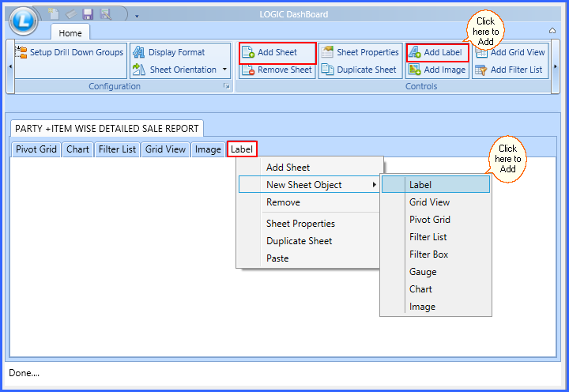Screen dimensions: 569x392
Task: Click the Duplicate Sheet icon in ribbon
Action: pos(327,70)
